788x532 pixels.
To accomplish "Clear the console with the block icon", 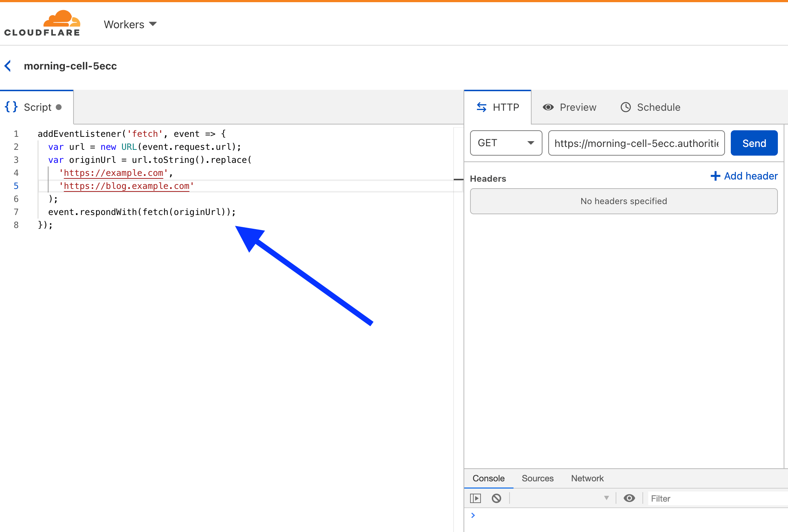I will tap(496, 498).
